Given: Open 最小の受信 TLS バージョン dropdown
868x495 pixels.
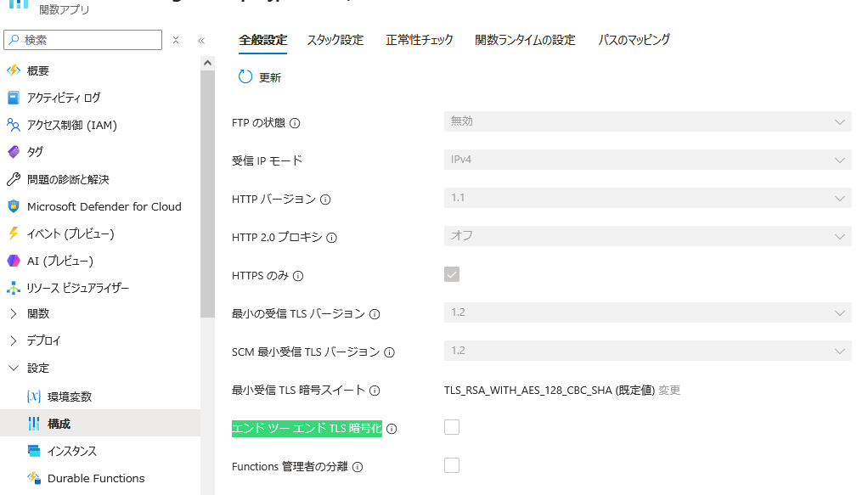Looking at the screenshot, I should [x=648, y=312].
